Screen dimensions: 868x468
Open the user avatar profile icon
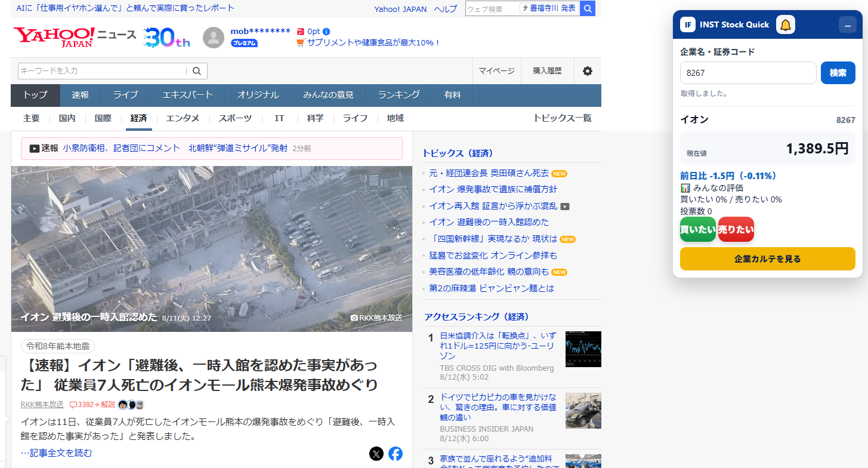coord(214,38)
